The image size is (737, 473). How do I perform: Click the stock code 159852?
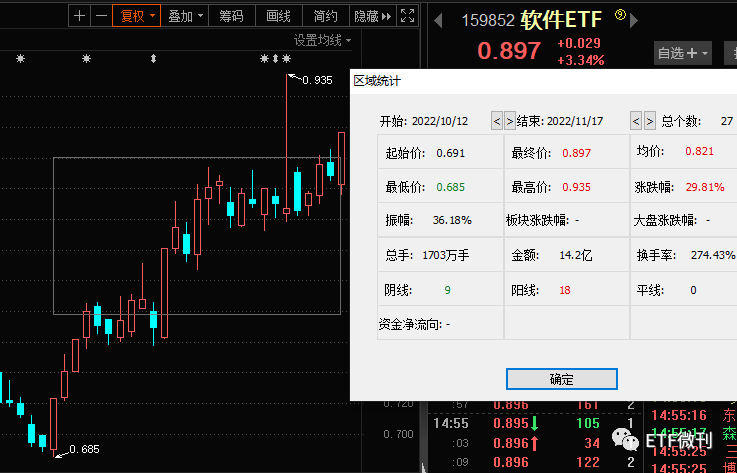[x=488, y=21]
